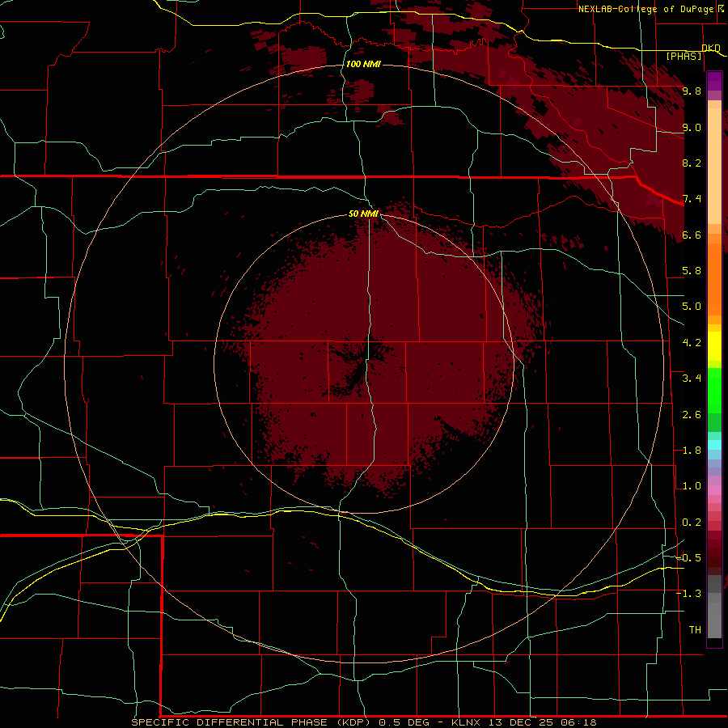Click the 2.6 scale value

tap(692, 415)
